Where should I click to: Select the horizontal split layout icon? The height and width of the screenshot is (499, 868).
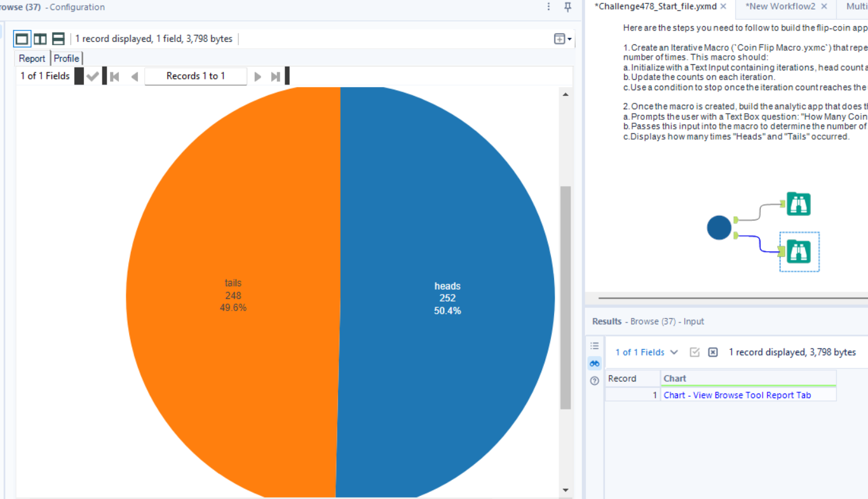click(57, 38)
